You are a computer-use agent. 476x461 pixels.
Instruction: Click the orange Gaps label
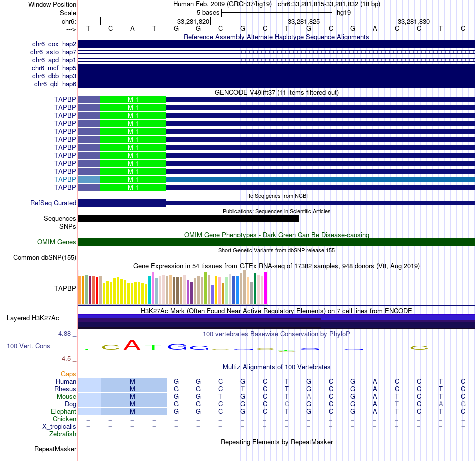[x=68, y=374]
